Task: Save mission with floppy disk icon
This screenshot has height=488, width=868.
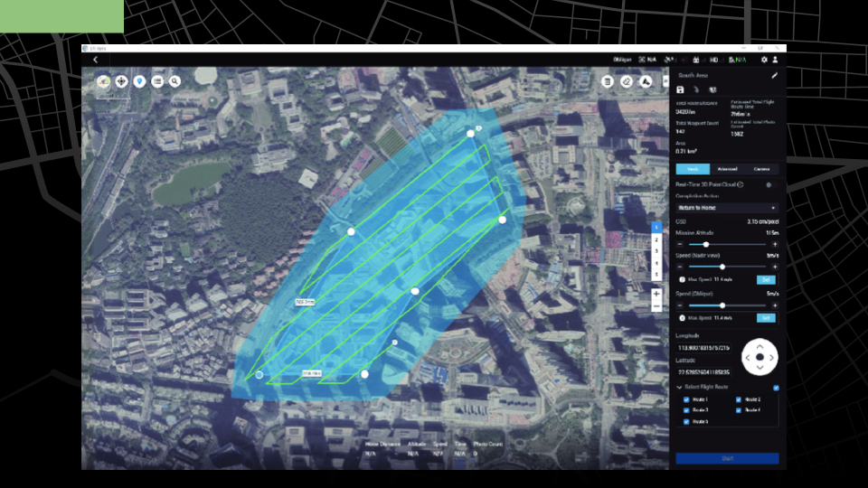Action: click(680, 89)
